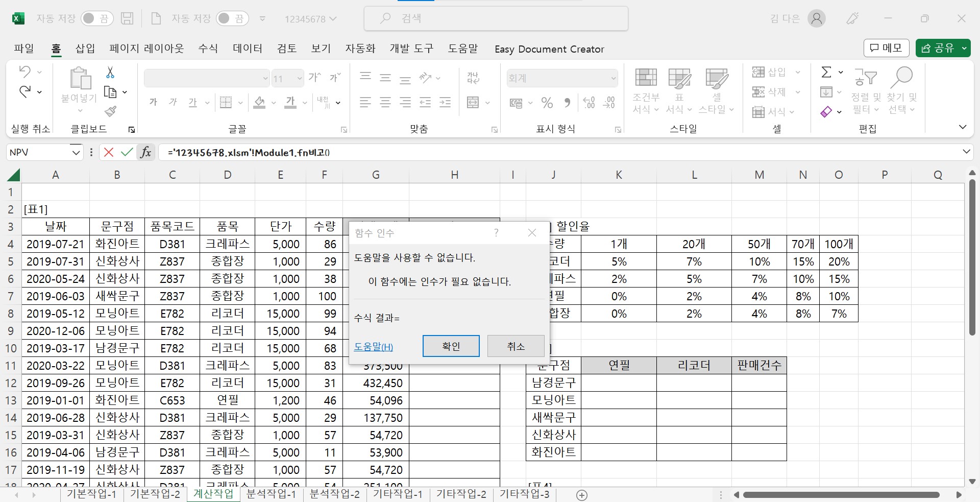Toggle the first AutoSave switch

[x=96, y=19]
